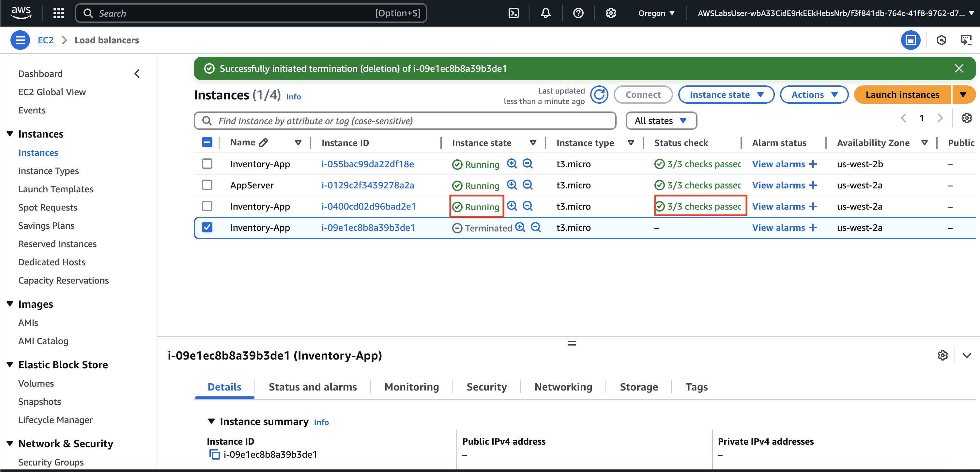This screenshot has height=472, width=980.
Task: Copy the Instance ID in the instance summary
Action: click(x=215, y=454)
